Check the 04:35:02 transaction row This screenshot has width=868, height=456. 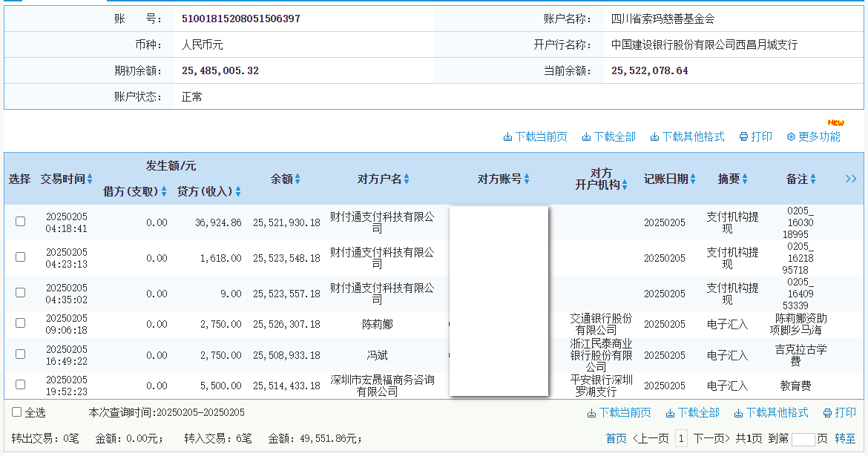21,292
